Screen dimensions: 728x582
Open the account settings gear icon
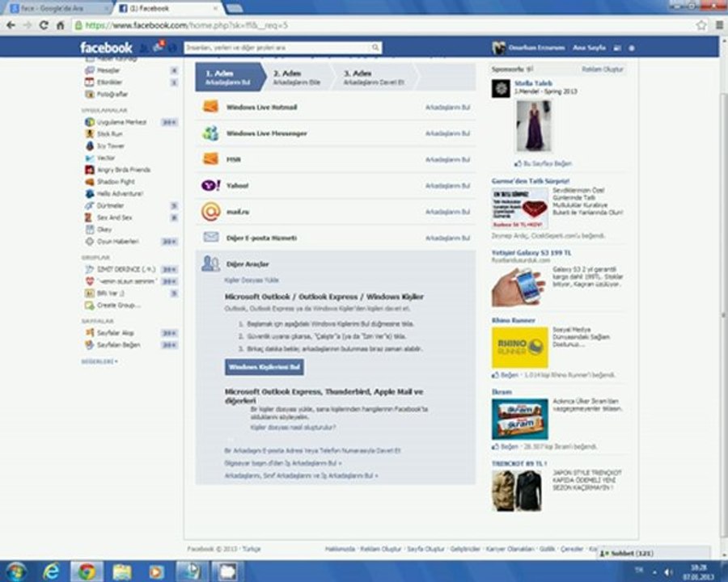(x=632, y=48)
